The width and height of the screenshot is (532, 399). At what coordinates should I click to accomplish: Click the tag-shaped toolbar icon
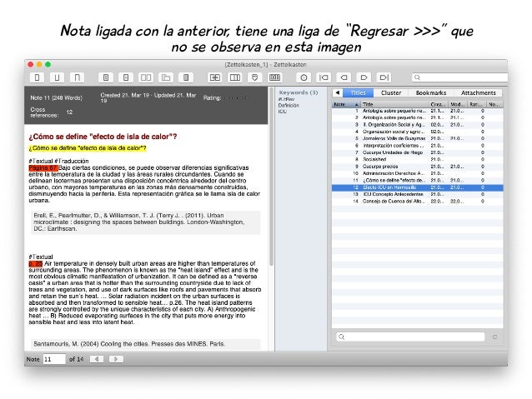[x=255, y=77]
